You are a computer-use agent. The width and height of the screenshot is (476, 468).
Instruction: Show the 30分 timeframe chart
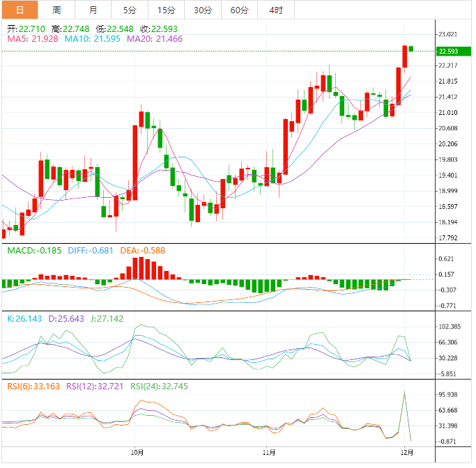[203, 10]
